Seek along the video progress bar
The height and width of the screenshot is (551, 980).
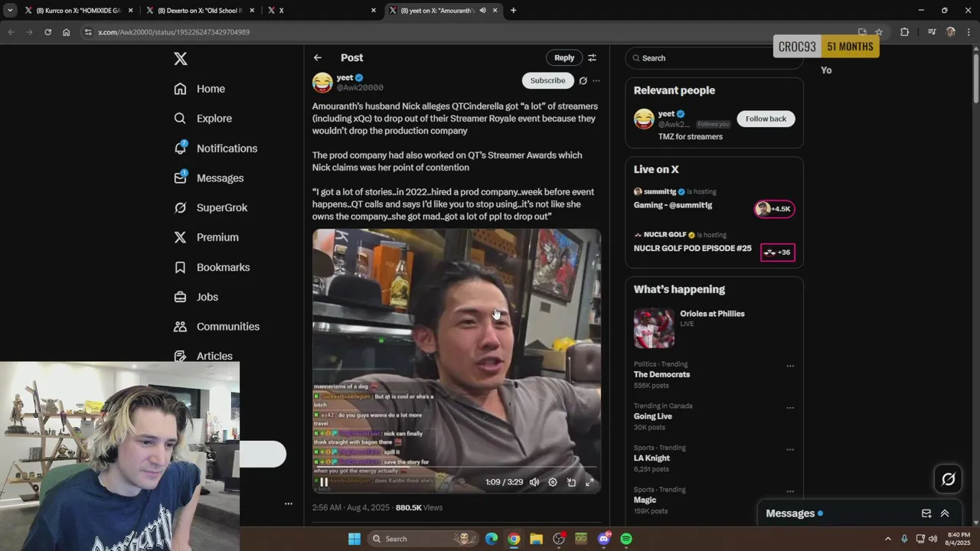pyautogui.click(x=456, y=468)
